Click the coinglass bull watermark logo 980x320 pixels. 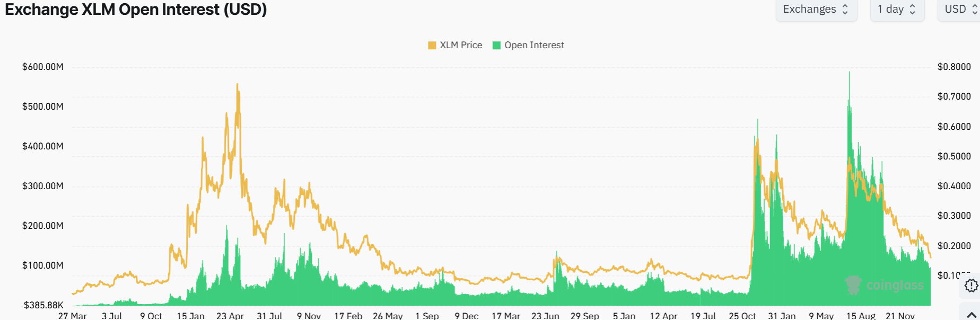click(853, 285)
